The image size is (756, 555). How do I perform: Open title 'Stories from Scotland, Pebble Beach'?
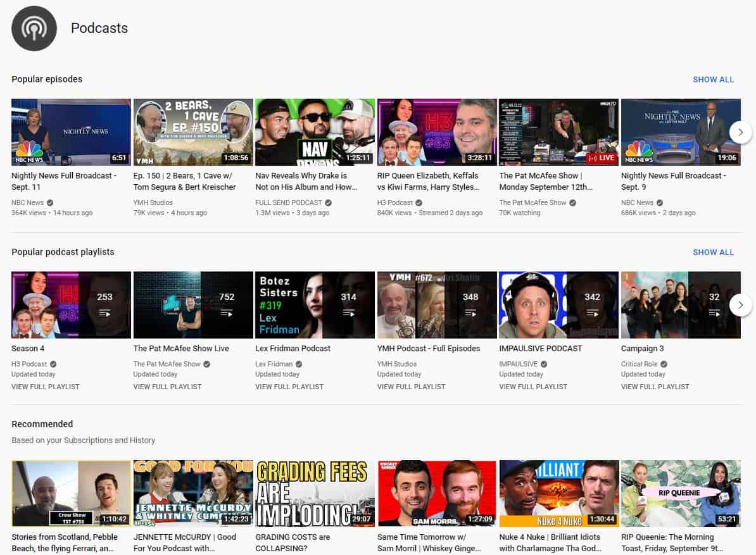[65, 543]
